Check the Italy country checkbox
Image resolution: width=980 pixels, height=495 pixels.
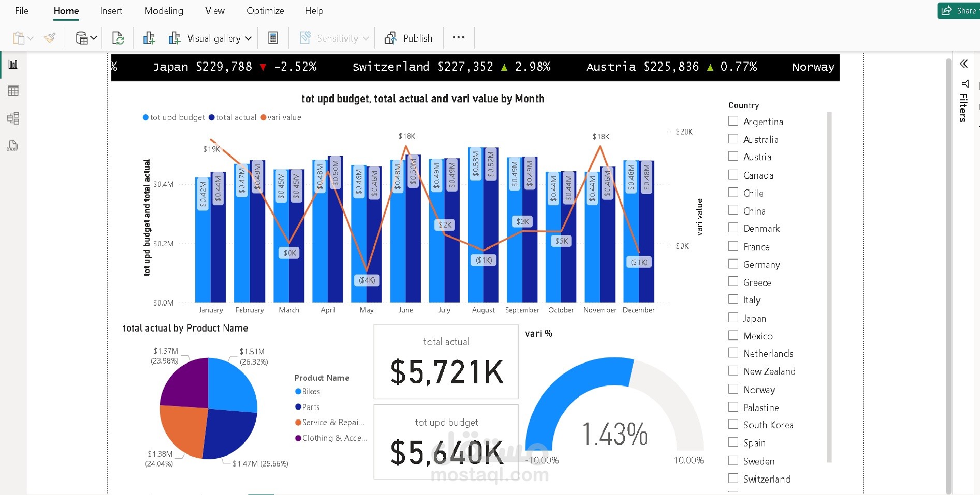[x=733, y=299]
